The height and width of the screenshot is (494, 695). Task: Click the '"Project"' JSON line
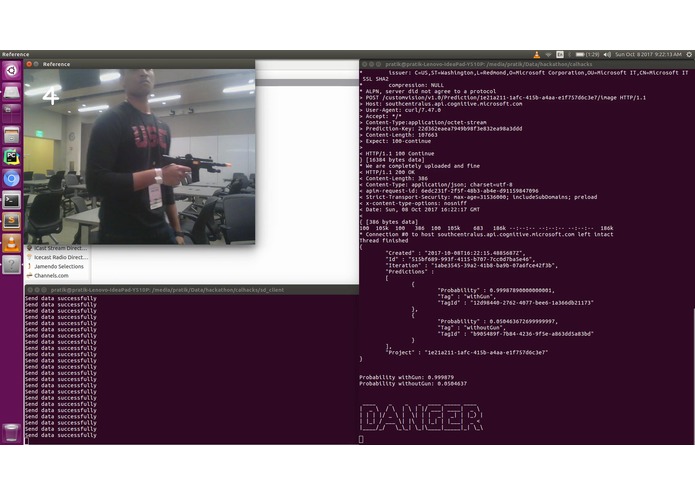coord(467,353)
